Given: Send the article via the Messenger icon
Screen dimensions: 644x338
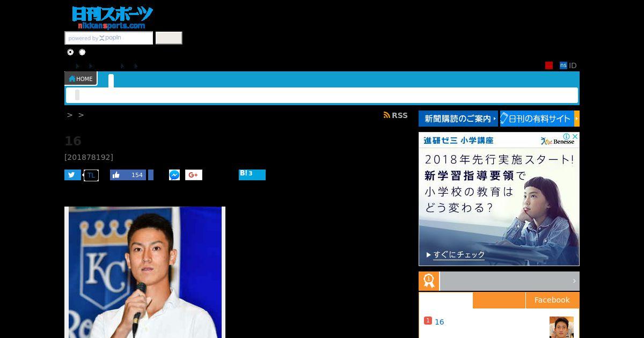Looking at the screenshot, I should point(174,175).
